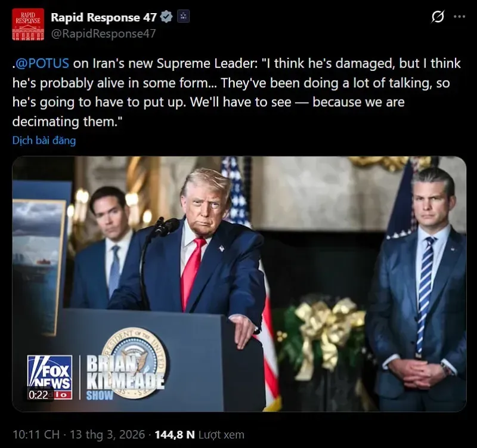The image size is (477, 448).
Task: Click the 144,8 N Lượt xem view count
Action: (x=200, y=435)
